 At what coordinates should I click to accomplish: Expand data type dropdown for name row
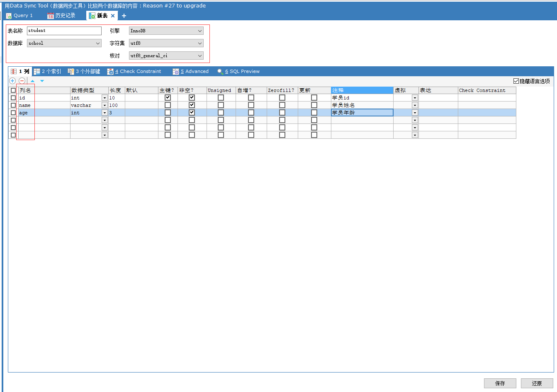click(105, 105)
